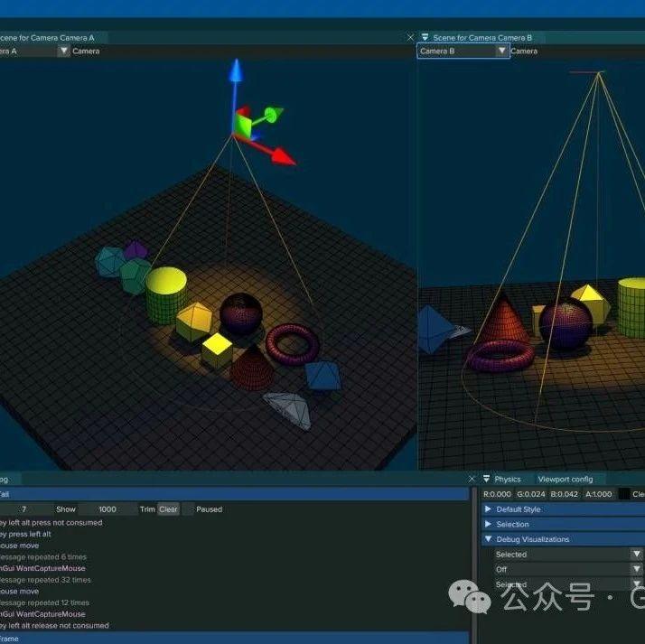Select the purple torus in Camera A view
Screen dimensions: 645x644
(x=293, y=344)
